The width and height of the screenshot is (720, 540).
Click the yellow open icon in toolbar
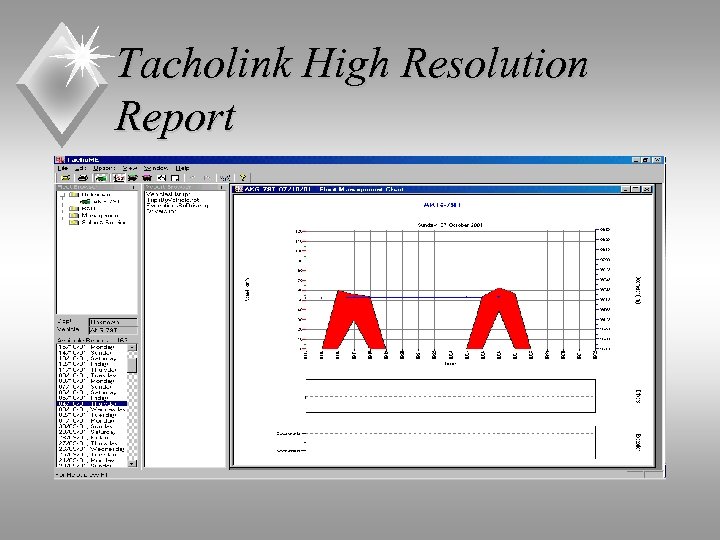(66, 178)
